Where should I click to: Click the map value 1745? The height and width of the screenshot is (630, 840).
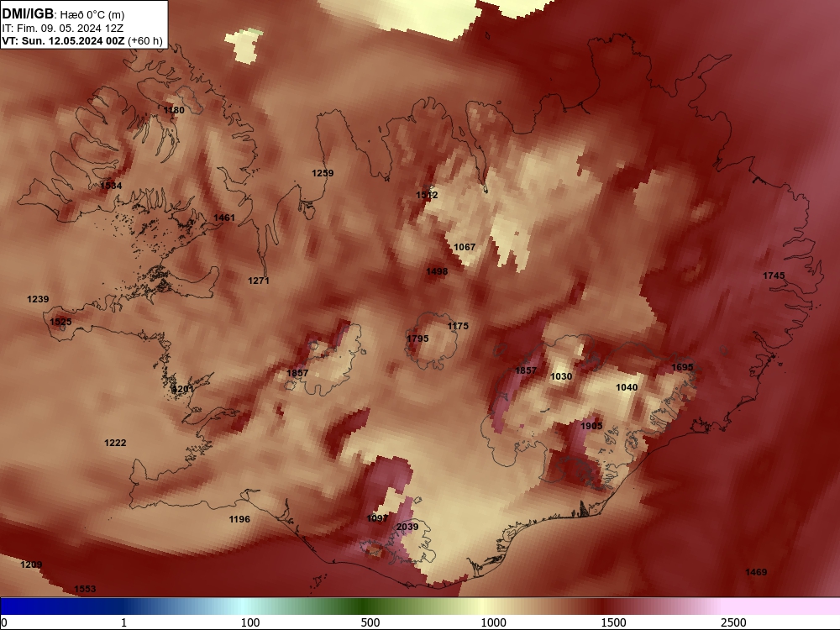point(774,276)
